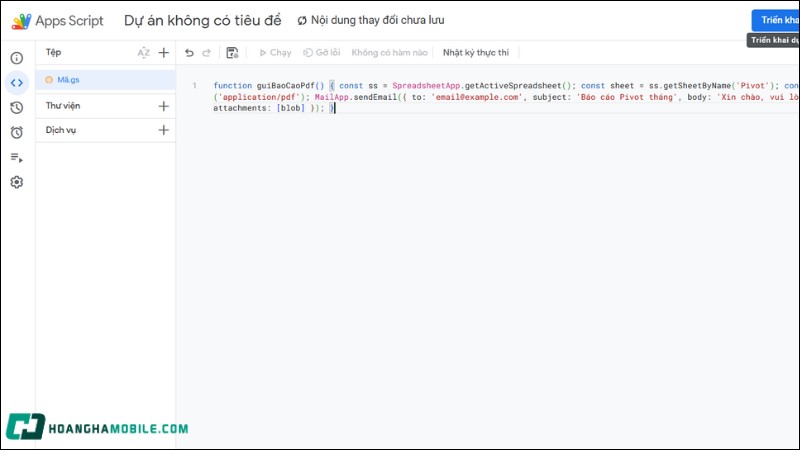Add a new file with plus icon
This screenshot has height=450, width=800.
click(x=164, y=53)
